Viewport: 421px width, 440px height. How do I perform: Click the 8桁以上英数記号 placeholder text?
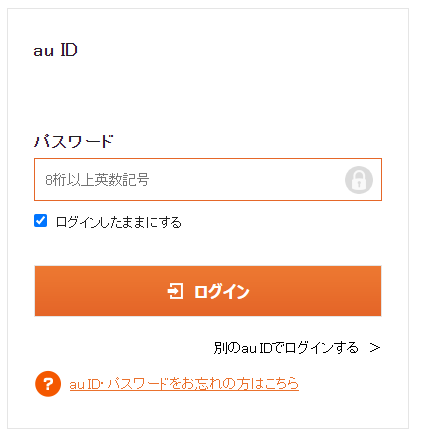[97, 180]
